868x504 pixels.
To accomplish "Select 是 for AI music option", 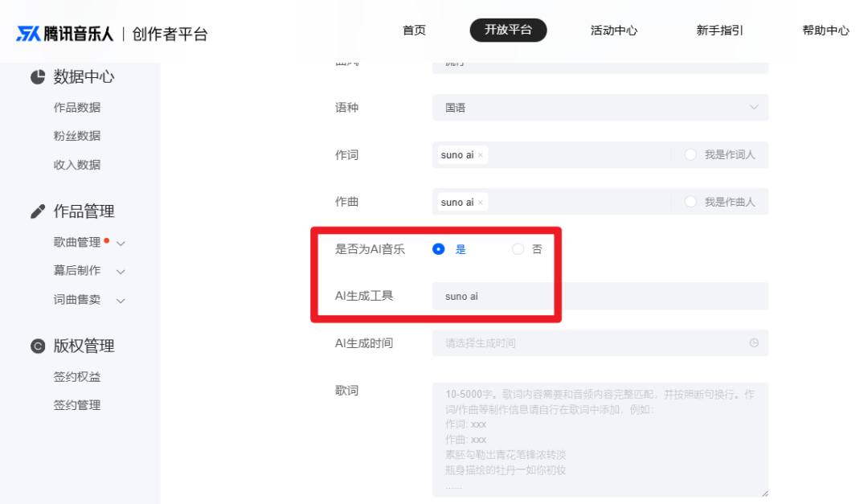I will coord(439,249).
